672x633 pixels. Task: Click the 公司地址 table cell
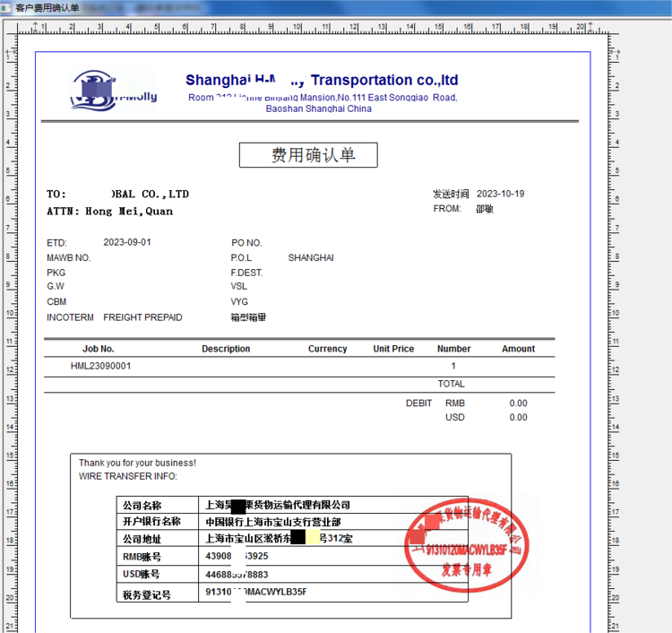point(158,539)
